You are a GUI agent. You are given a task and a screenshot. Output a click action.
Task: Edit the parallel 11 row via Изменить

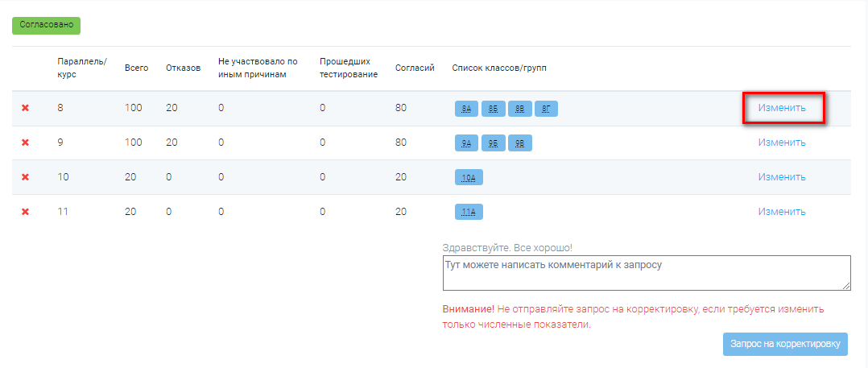tap(782, 212)
